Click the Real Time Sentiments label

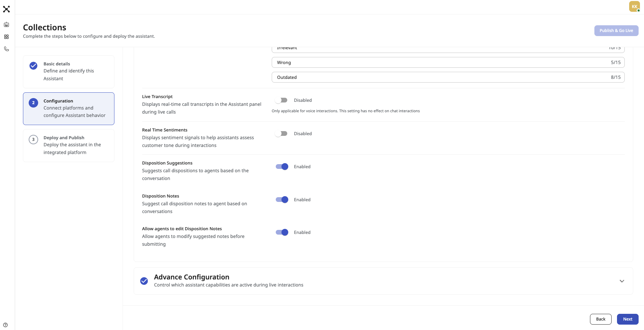(x=165, y=130)
